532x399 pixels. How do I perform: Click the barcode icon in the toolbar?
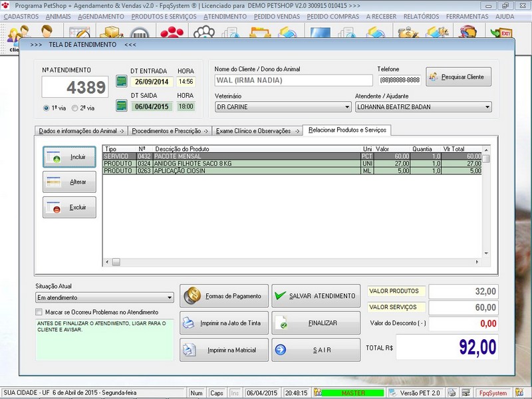pyautogui.click(x=140, y=32)
